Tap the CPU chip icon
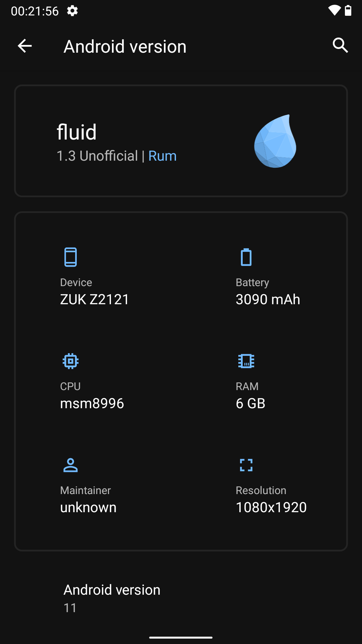The width and height of the screenshot is (362, 644). [70, 361]
